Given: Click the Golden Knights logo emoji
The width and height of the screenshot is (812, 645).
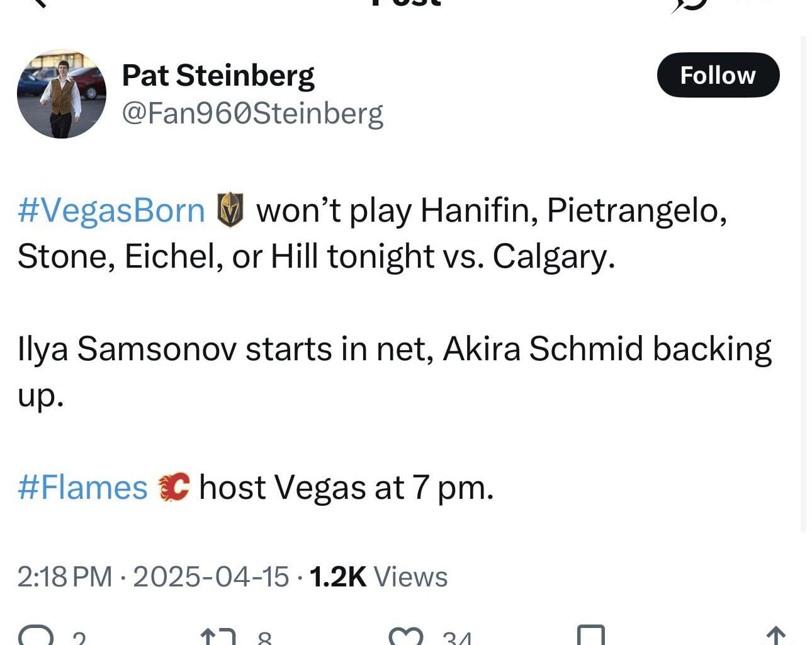Looking at the screenshot, I should (230, 210).
